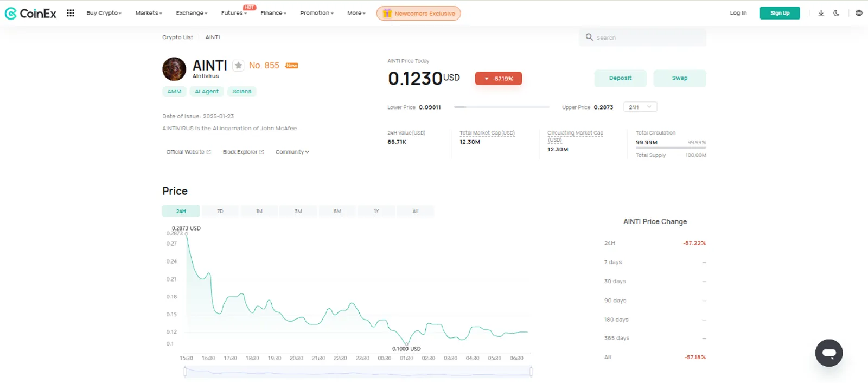
Task: Click the lower-upper price range bar
Action: pyautogui.click(x=501, y=107)
